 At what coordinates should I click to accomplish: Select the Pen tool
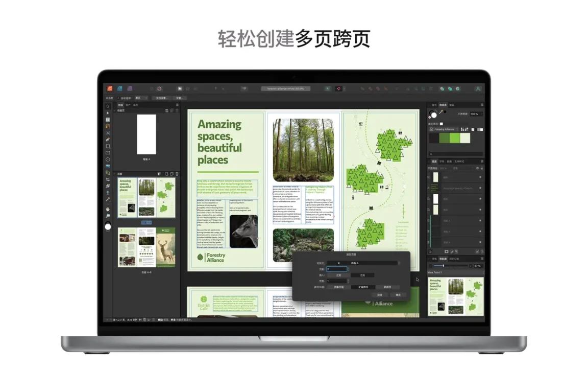click(x=108, y=140)
